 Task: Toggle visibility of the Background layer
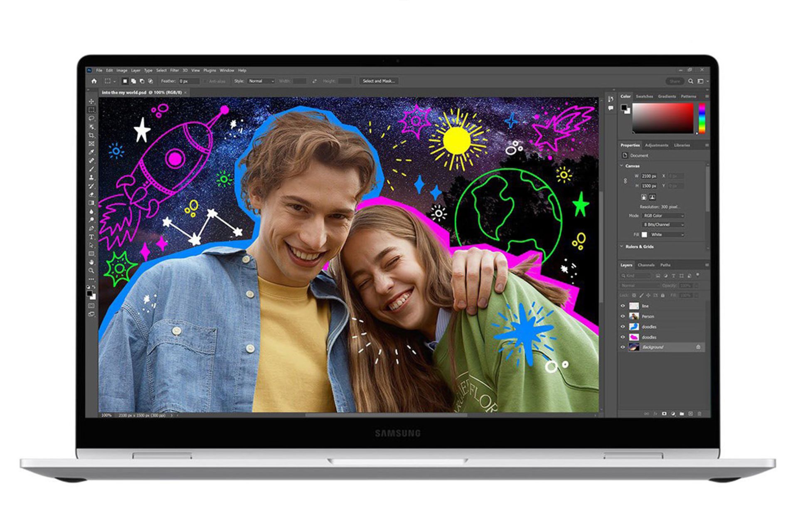click(623, 347)
